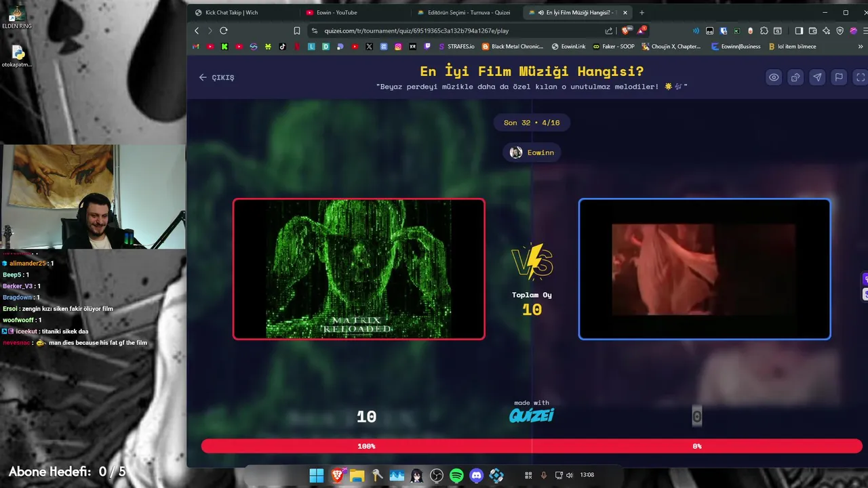The width and height of the screenshot is (868, 488).
Task: Toggle fullscreen mode icon in Quizei header
Action: (861, 77)
